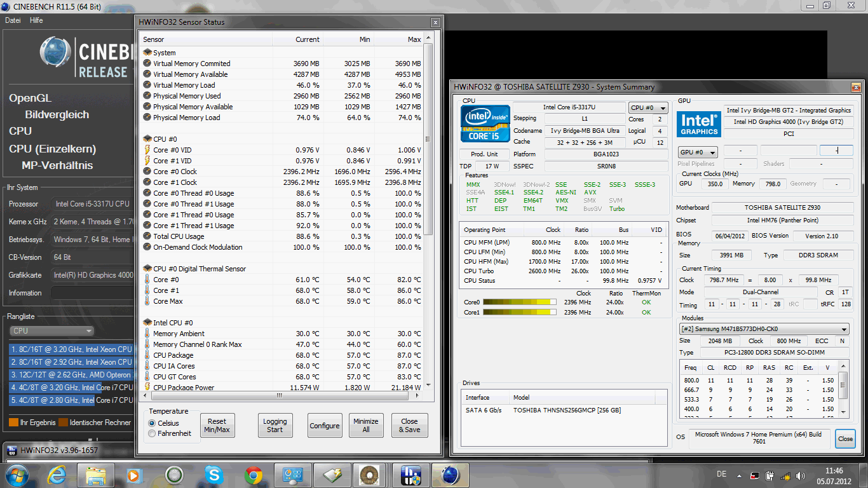The width and height of the screenshot is (868, 488).
Task: Open the GPU #0 selector dropdown
Action: 698,152
